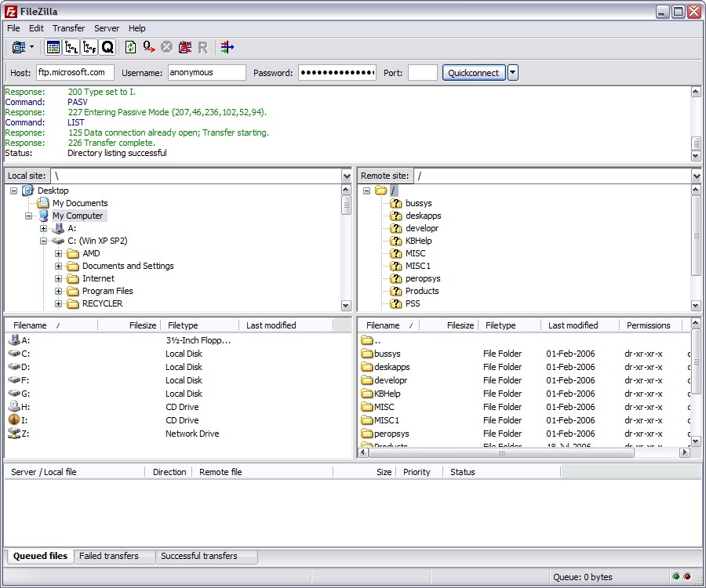
Task: Collapse the remote root folder node
Action: [x=367, y=191]
